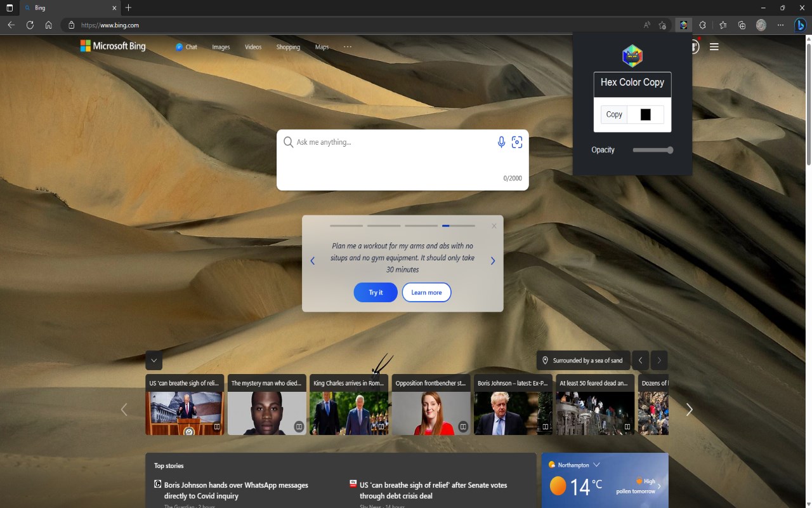Open a new browser tab
Screen dimensions: 812x508
click(x=129, y=8)
